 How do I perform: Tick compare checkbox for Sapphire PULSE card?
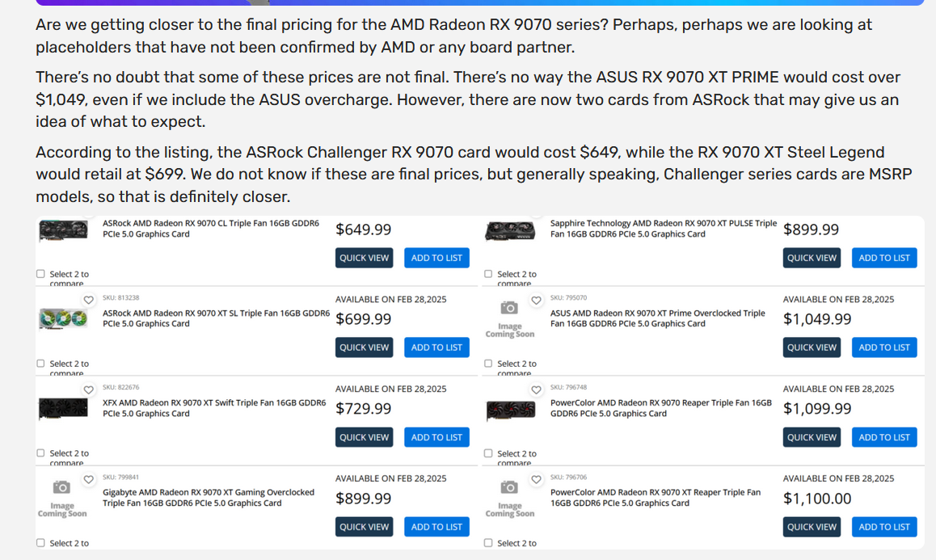click(x=488, y=274)
